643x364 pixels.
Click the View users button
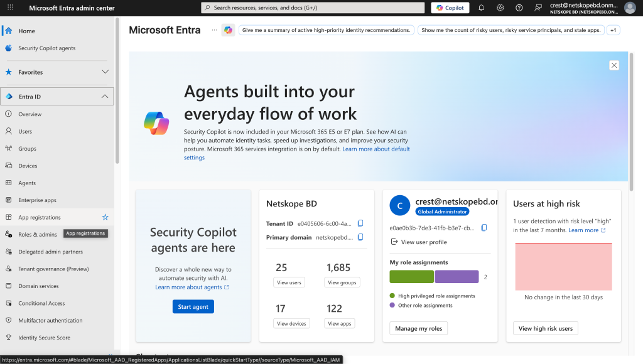click(x=289, y=282)
